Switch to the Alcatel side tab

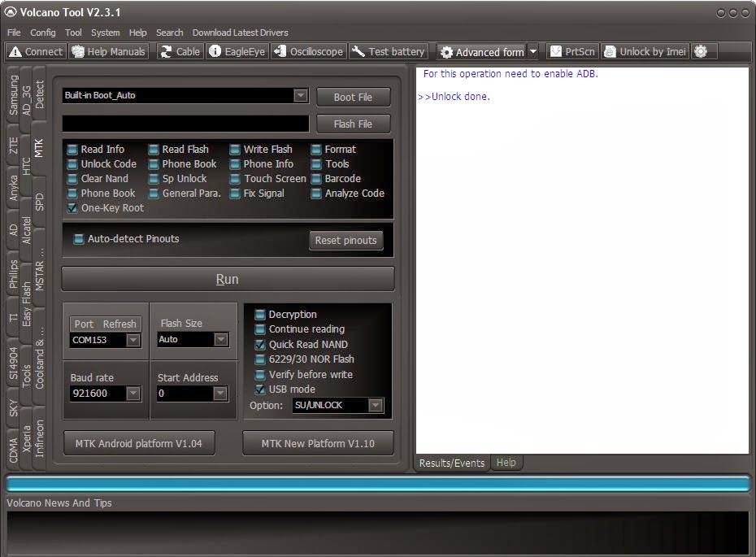(27, 230)
